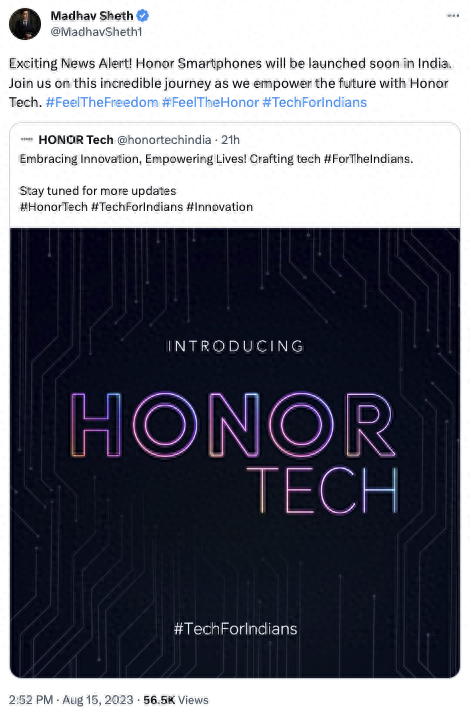The width and height of the screenshot is (471, 718).
Task: Open #TechForIndians hashtag in main tweet
Action: point(314,102)
